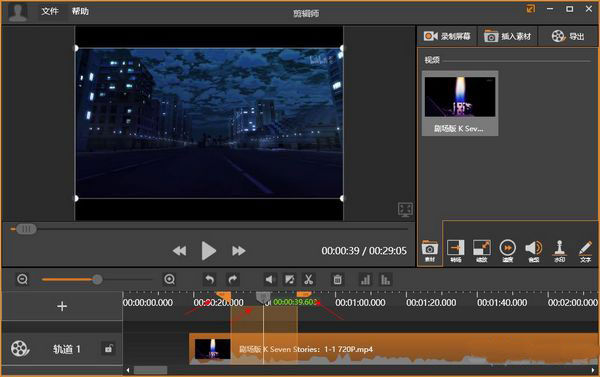Click the gray playhead marker on the ruler
This screenshot has width=600, height=377.
[263, 297]
